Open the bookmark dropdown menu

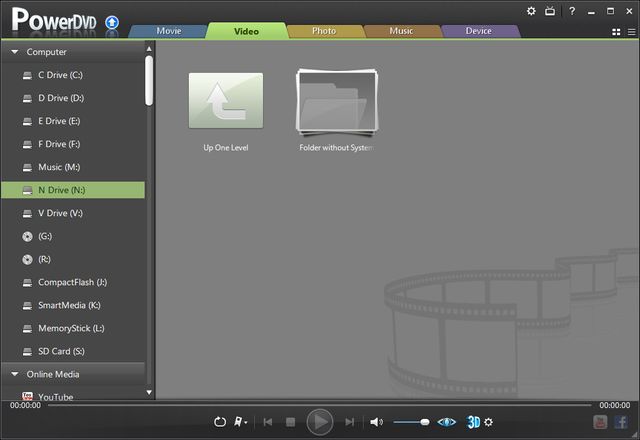(x=240, y=422)
